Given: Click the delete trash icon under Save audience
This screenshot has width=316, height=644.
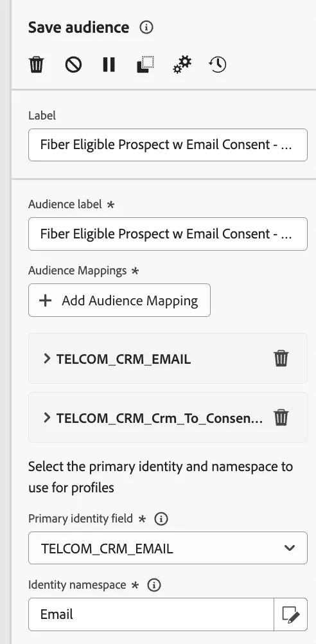Looking at the screenshot, I should pos(36,64).
